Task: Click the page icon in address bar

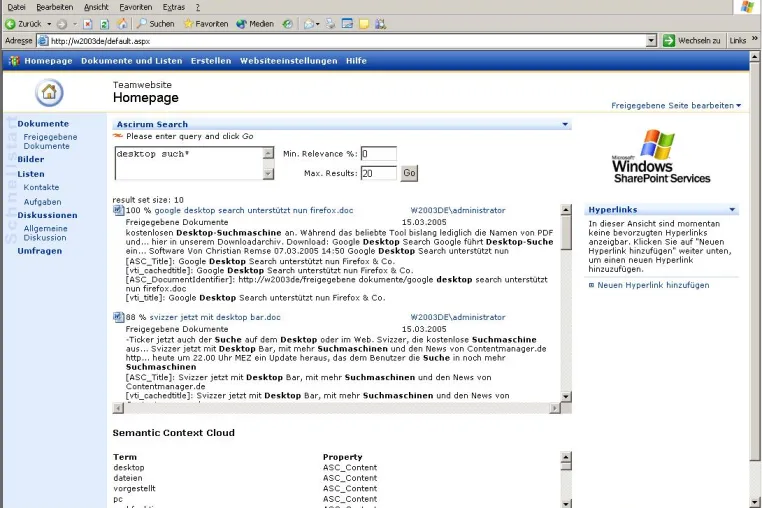Action: [x=43, y=41]
